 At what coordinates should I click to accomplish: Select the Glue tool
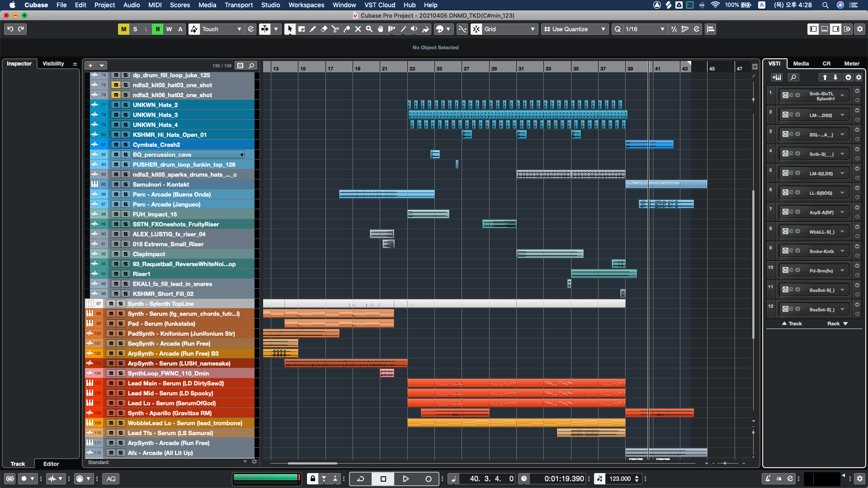[346, 29]
